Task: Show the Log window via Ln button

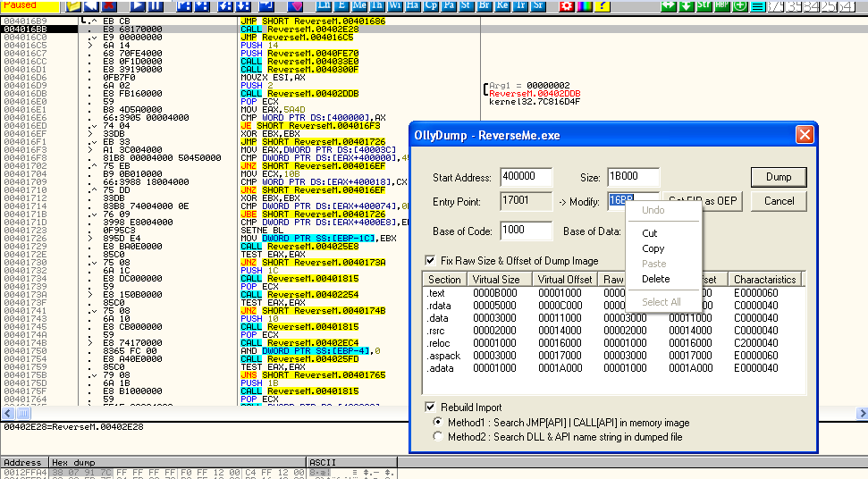Action: 324,6
